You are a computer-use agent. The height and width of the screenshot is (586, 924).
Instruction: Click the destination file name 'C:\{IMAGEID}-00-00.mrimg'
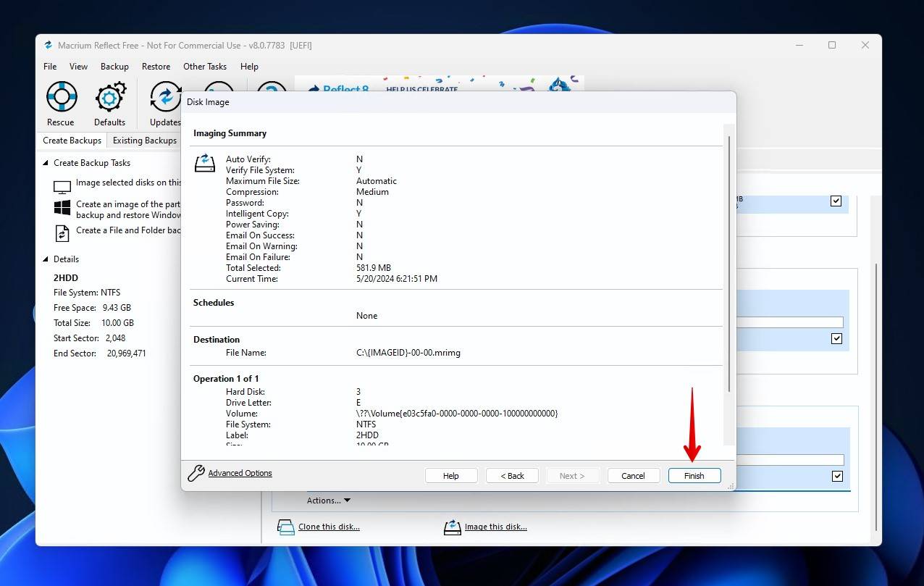pyautogui.click(x=408, y=353)
